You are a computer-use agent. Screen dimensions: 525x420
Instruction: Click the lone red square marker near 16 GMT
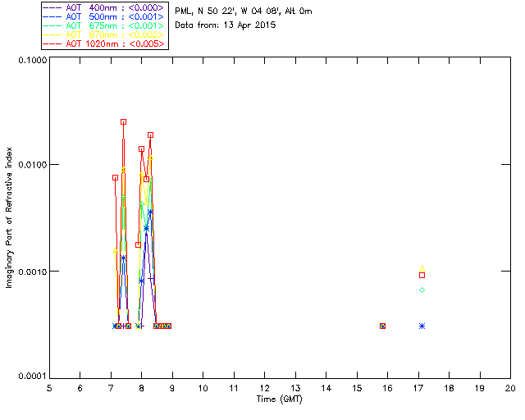coord(383,326)
